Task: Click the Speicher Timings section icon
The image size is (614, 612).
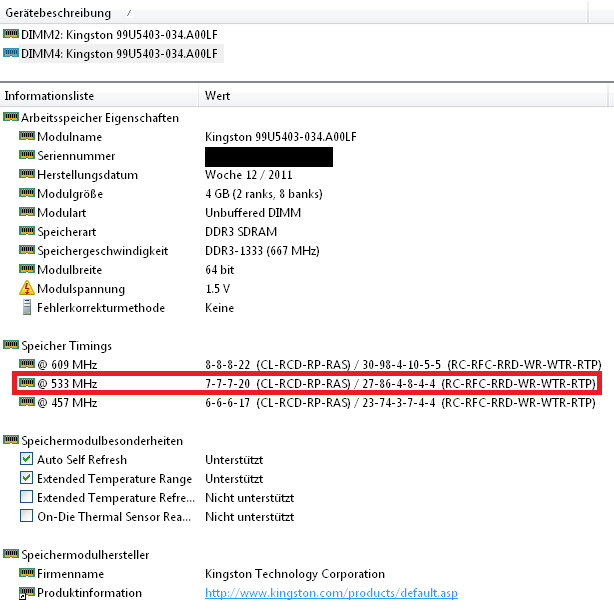Action: point(11,345)
